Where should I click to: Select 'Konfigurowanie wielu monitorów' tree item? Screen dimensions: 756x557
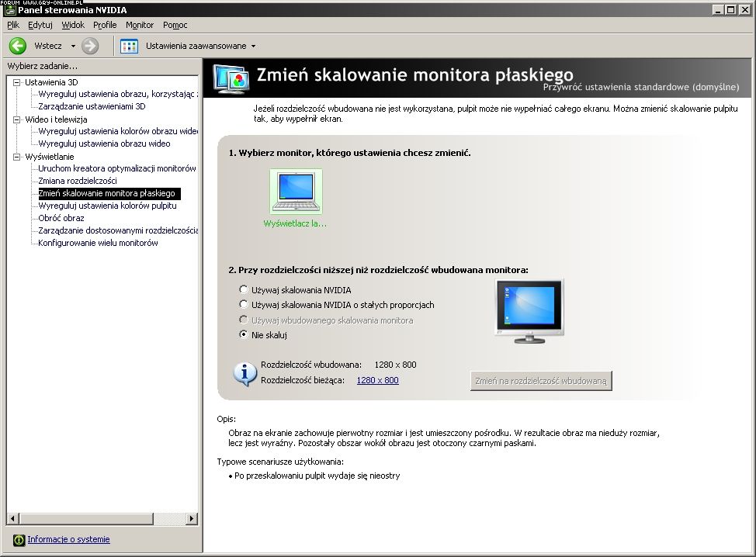click(x=98, y=244)
